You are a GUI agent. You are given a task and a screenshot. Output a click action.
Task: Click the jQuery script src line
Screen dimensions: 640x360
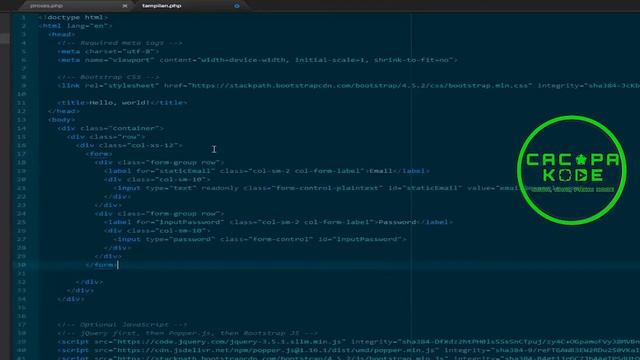(349, 342)
